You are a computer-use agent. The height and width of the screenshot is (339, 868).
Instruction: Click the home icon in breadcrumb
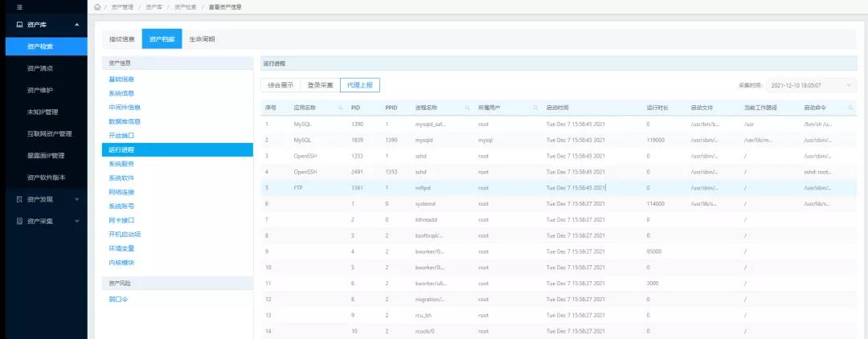coord(97,7)
